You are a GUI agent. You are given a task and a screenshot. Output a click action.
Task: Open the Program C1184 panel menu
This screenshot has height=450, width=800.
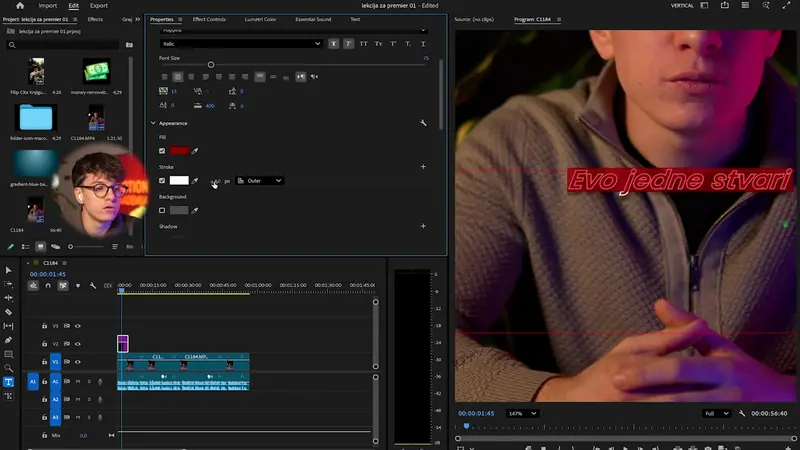pyautogui.click(x=559, y=19)
